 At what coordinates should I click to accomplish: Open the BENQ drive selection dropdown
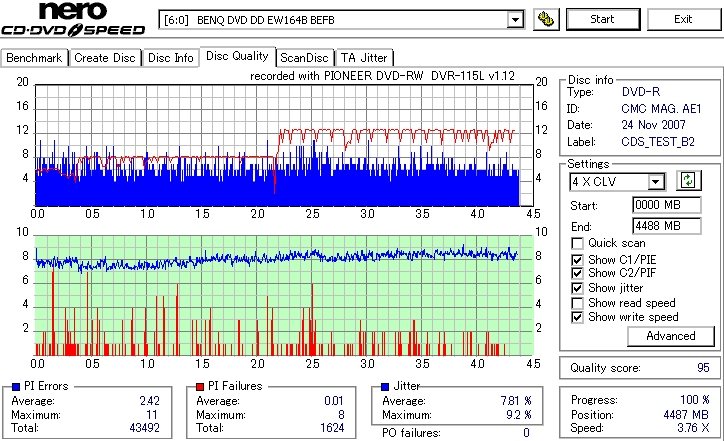(x=515, y=20)
